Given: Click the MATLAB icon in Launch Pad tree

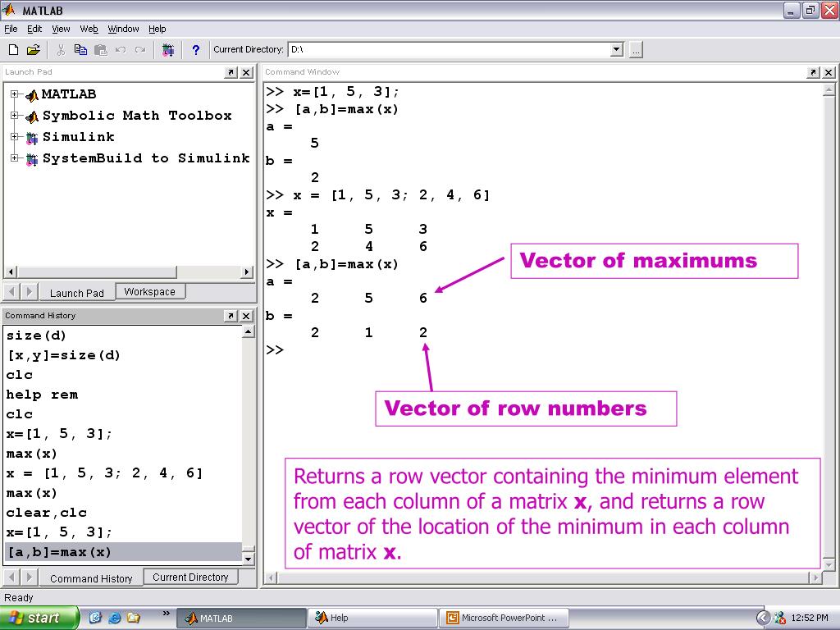Looking at the screenshot, I should [32, 95].
